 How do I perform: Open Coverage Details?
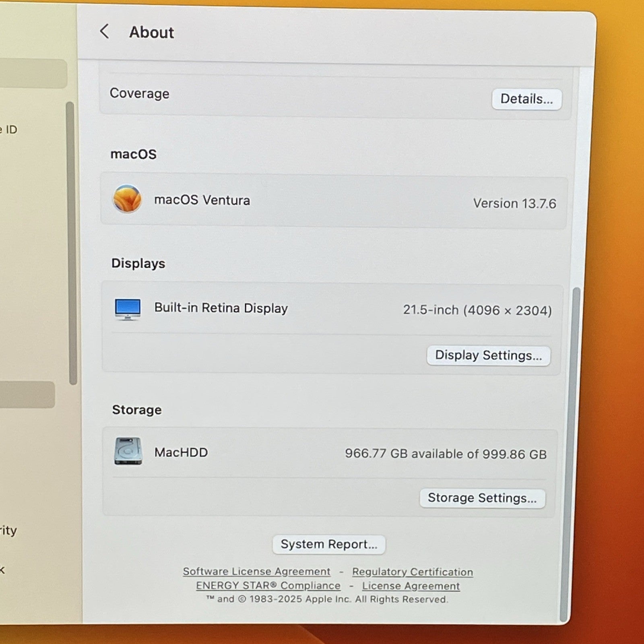(526, 99)
